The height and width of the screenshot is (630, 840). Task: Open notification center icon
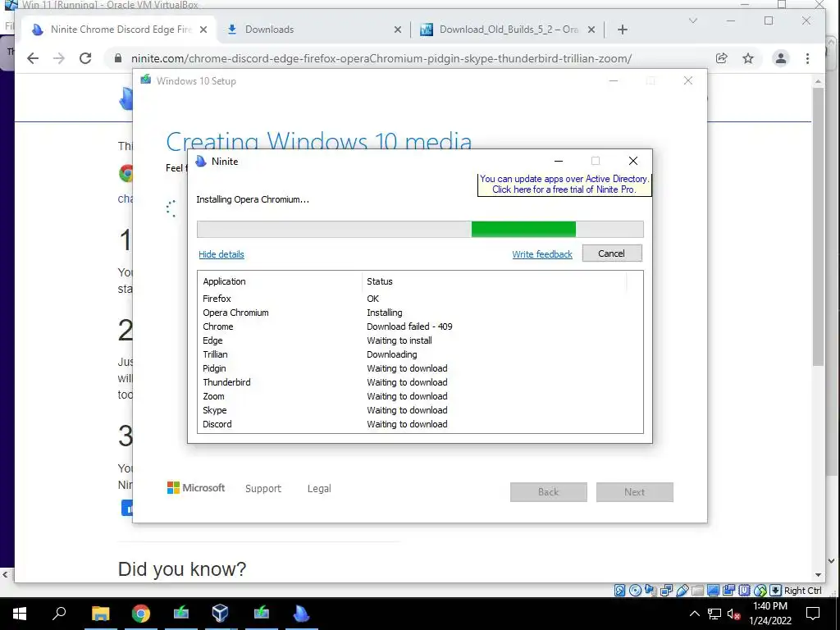(x=813, y=614)
